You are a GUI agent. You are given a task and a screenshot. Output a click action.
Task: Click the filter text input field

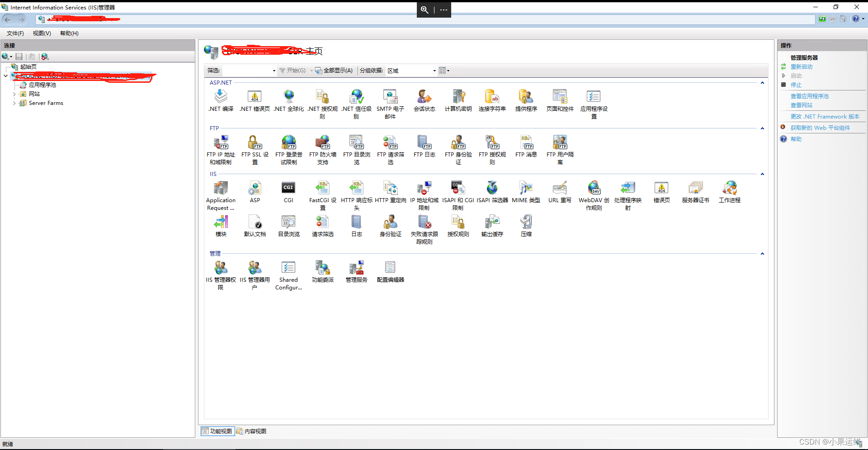point(247,71)
